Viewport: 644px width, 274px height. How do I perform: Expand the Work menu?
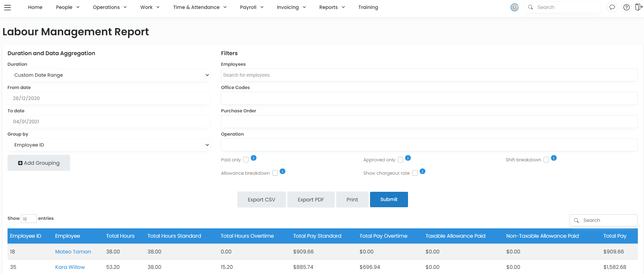(150, 7)
